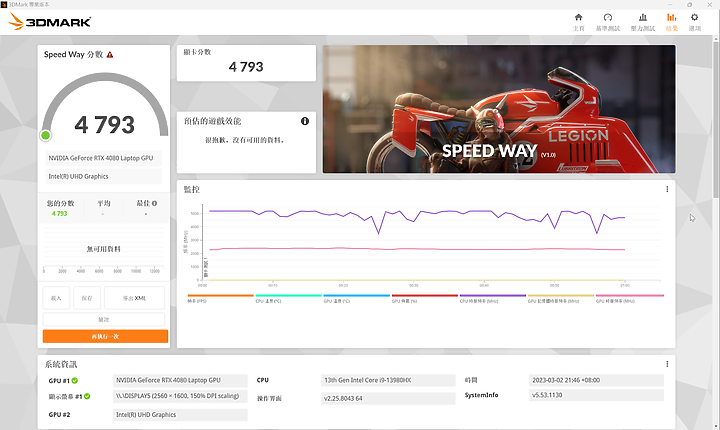Open the Stress Tests tab icon
The height and width of the screenshot is (430, 720).
click(643, 17)
